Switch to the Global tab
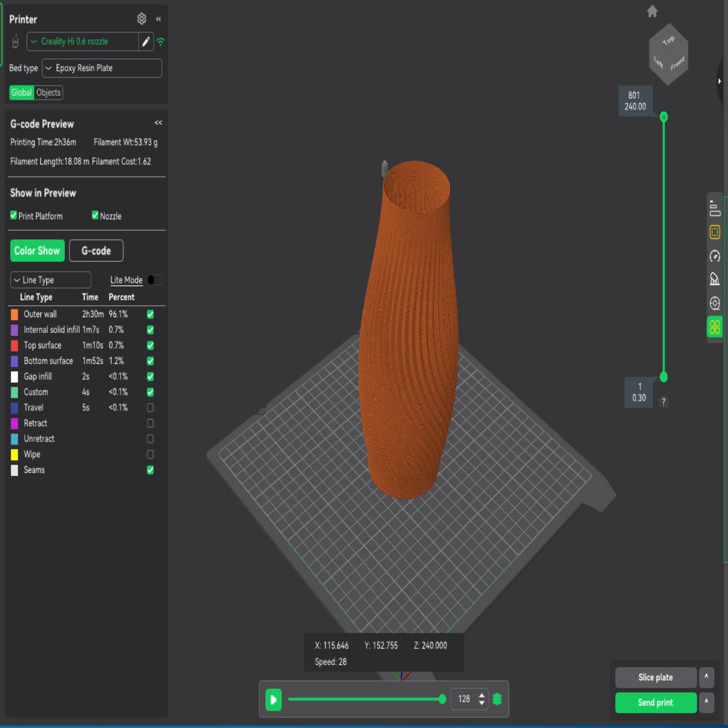Viewport: 728px width, 728px height. point(22,92)
